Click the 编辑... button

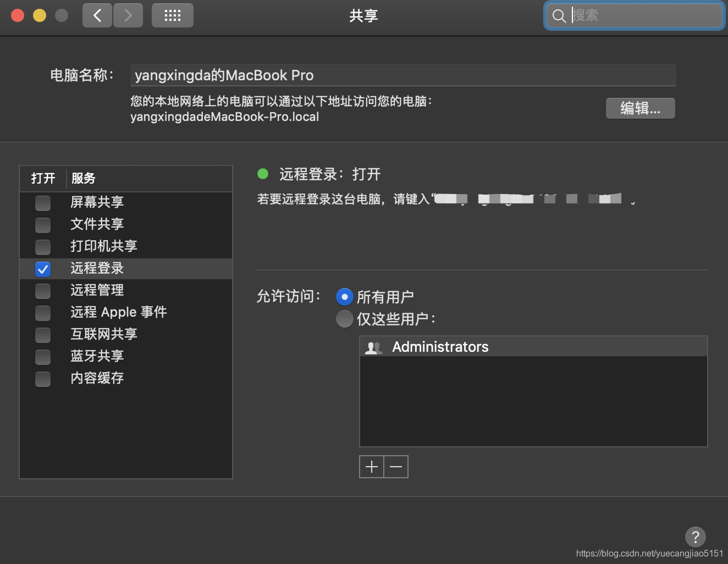point(640,108)
